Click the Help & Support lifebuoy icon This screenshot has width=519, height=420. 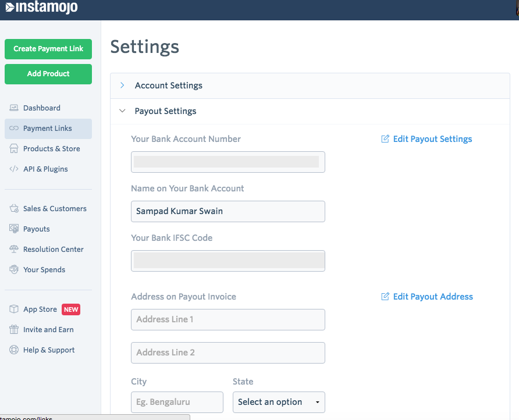[x=14, y=350]
